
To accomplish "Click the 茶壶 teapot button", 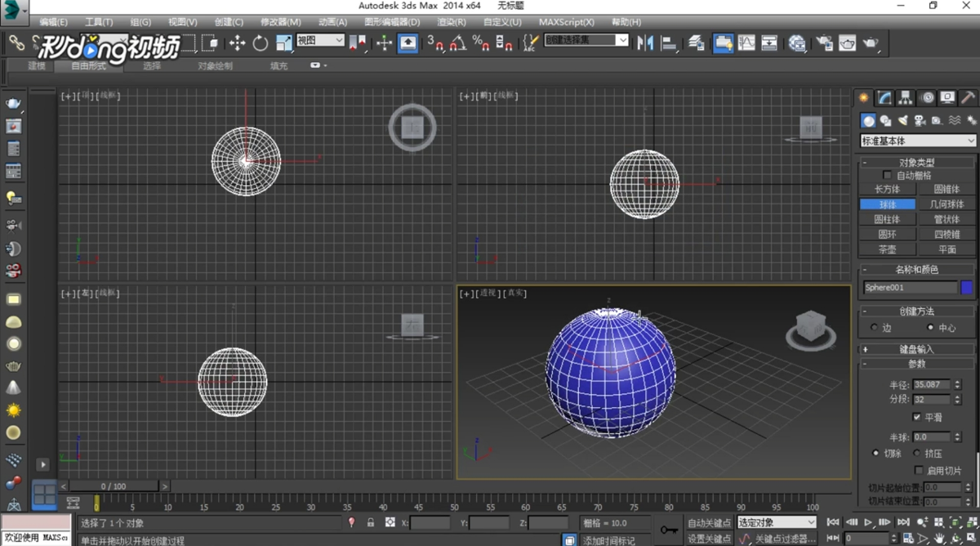I will coord(887,249).
